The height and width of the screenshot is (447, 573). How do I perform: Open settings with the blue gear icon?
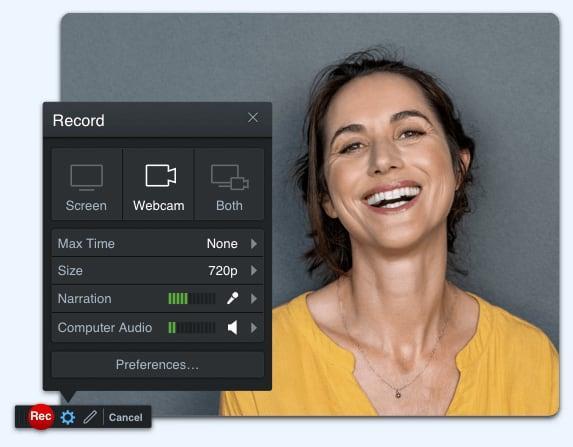[x=68, y=417]
